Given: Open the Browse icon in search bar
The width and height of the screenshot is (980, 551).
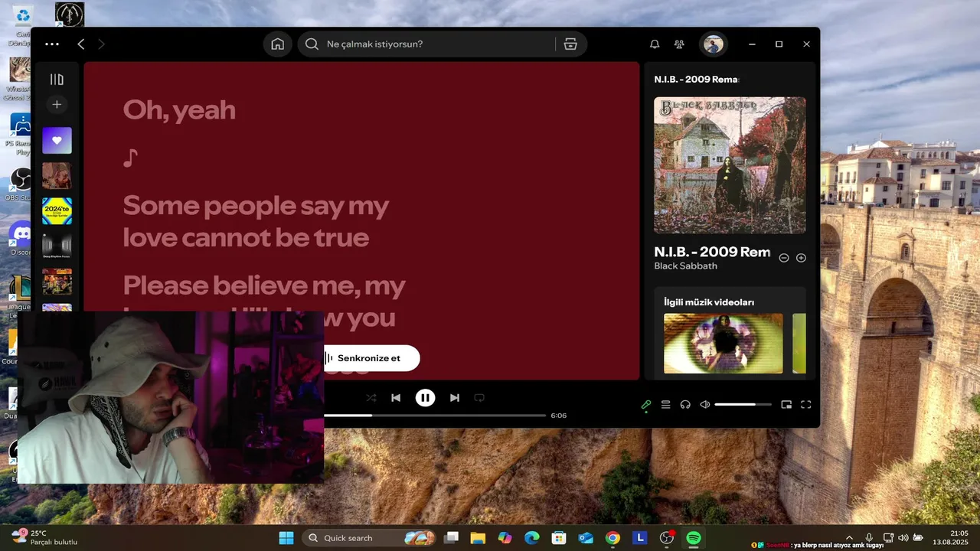Looking at the screenshot, I should (x=570, y=44).
